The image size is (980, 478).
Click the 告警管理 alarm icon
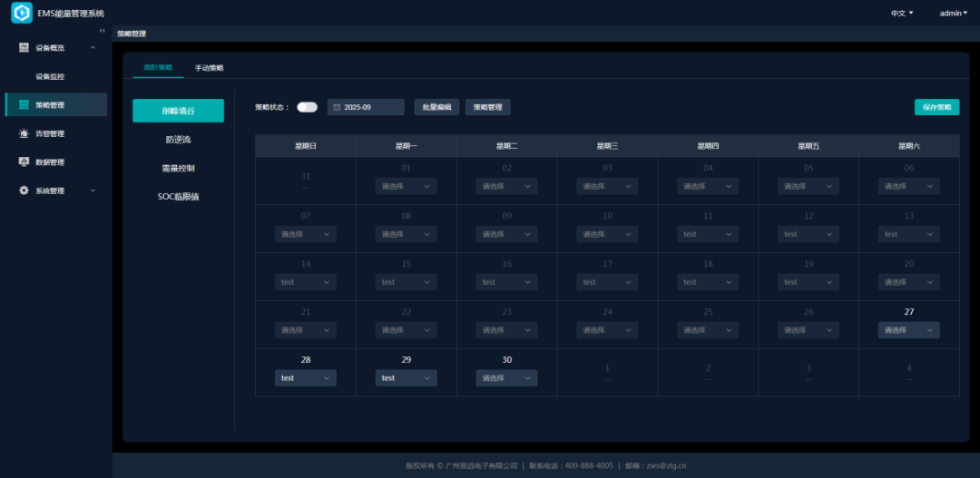(24, 133)
